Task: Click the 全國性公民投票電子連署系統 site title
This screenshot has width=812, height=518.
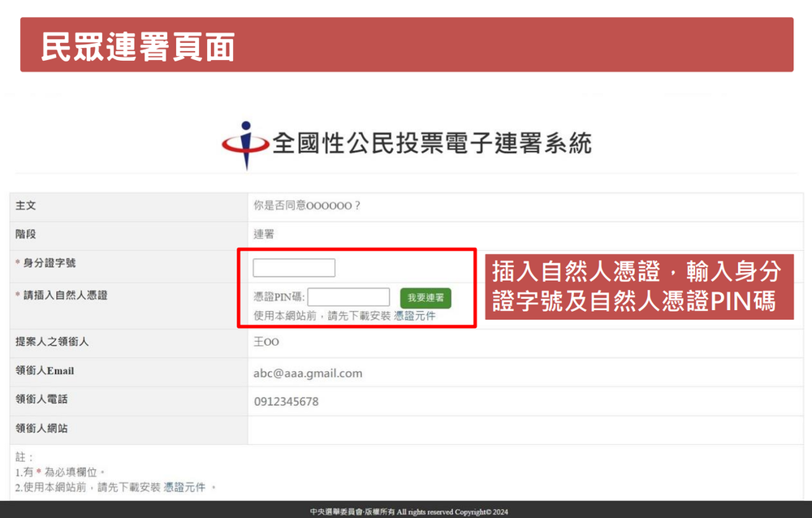Action: click(x=432, y=145)
